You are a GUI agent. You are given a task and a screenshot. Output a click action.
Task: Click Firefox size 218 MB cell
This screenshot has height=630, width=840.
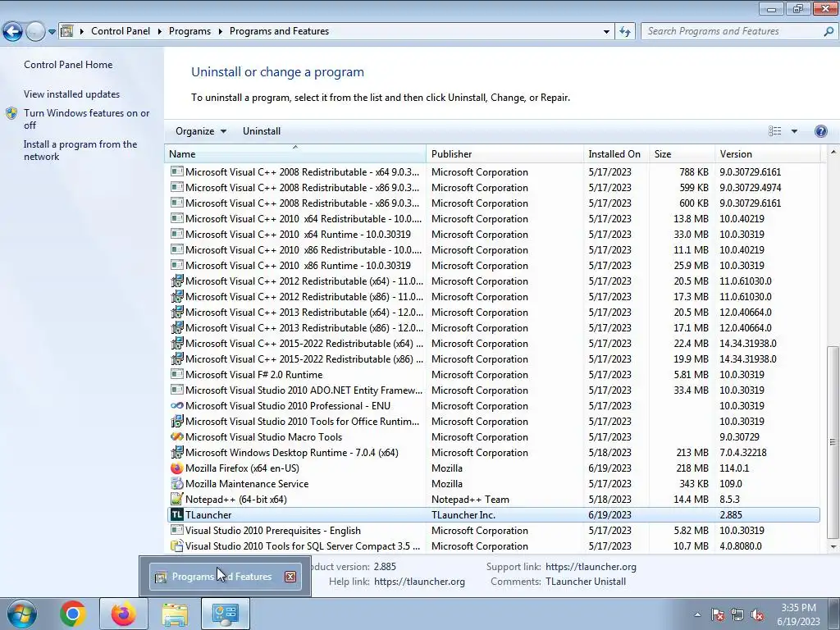(x=692, y=468)
